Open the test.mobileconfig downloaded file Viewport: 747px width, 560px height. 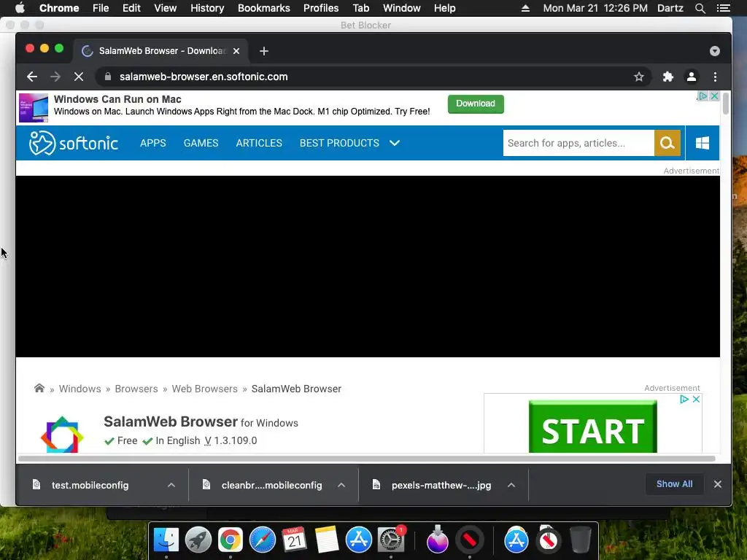coord(90,485)
